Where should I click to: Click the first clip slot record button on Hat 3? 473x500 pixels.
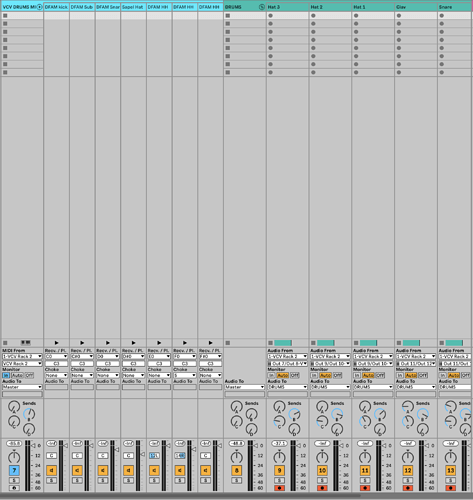click(270, 16)
